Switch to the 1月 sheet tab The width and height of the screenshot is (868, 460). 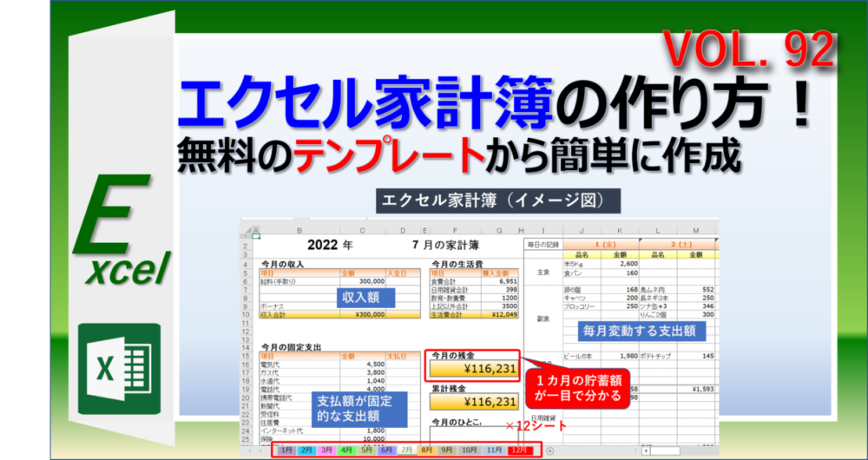tap(286, 450)
